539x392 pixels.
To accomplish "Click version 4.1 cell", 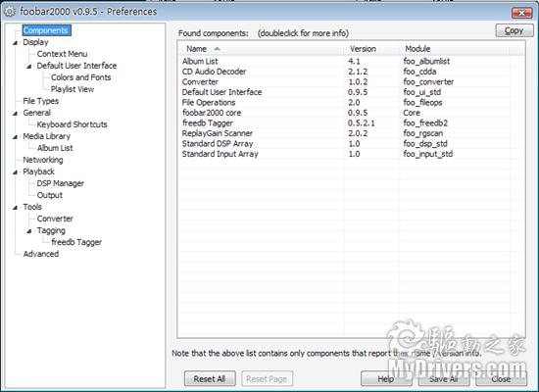I will point(354,61).
